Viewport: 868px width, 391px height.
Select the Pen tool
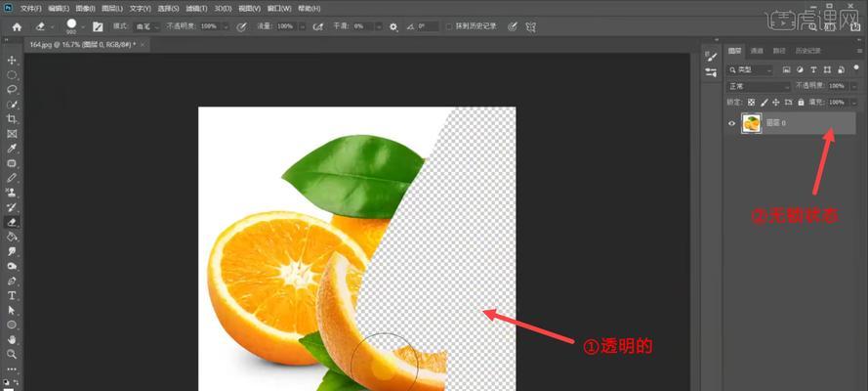pos(12,281)
